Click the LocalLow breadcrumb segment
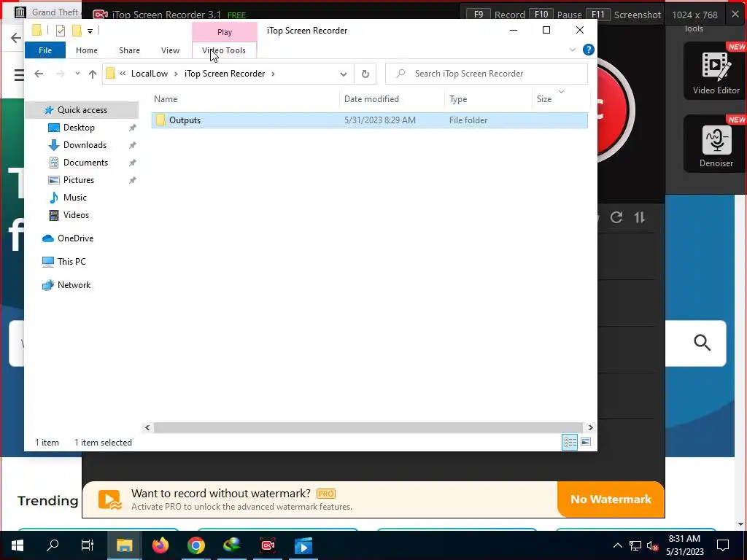 (149, 74)
